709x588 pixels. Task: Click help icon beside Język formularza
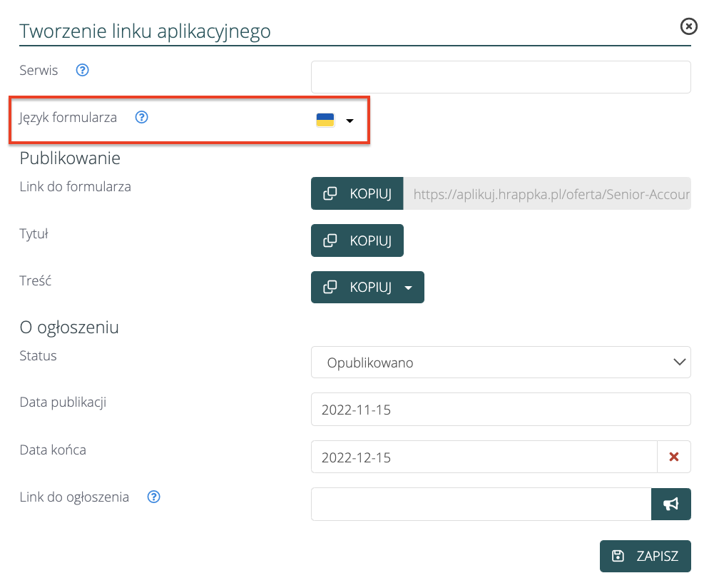coord(141,118)
